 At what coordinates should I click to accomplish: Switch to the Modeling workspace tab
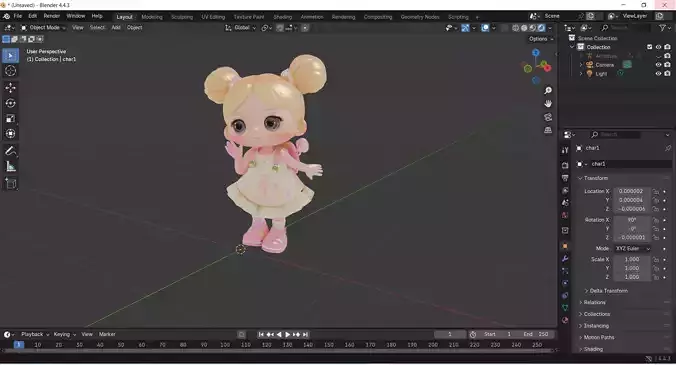click(x=152, y=17)
